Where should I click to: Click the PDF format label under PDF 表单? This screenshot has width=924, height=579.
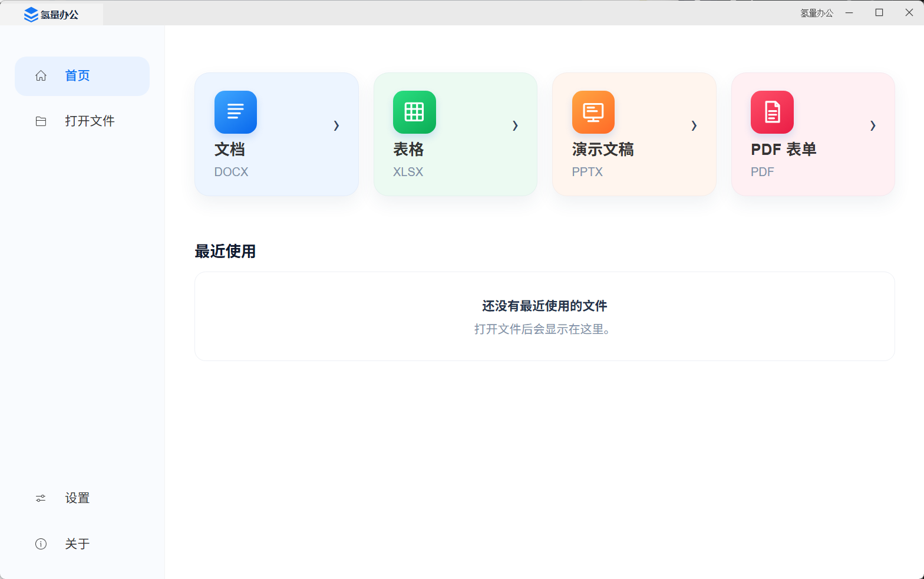click(763, 172)
